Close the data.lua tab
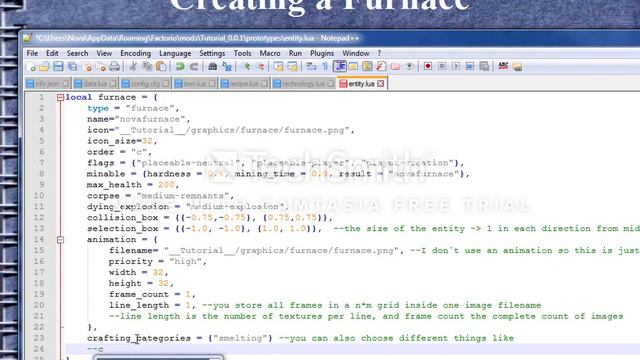640x360 pixels. pos(113,84)
